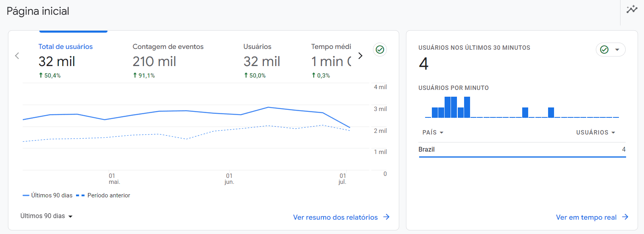Click the 210 mil events value

[154, 61]
